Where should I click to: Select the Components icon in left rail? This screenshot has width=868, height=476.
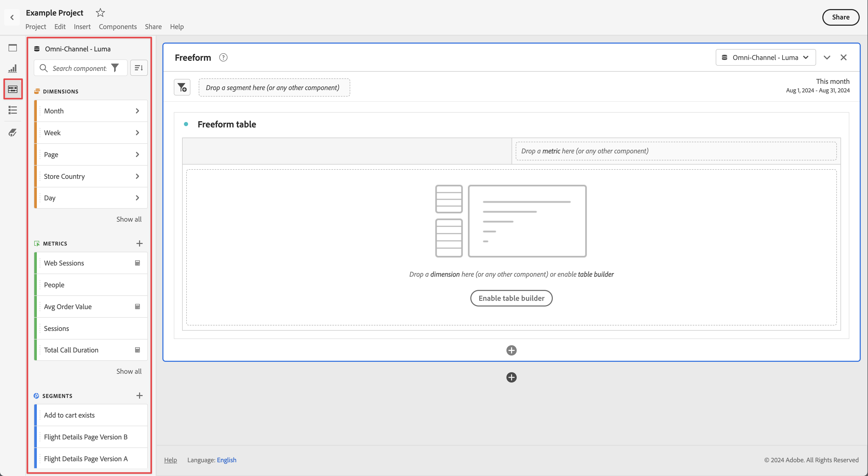point(13,89)
